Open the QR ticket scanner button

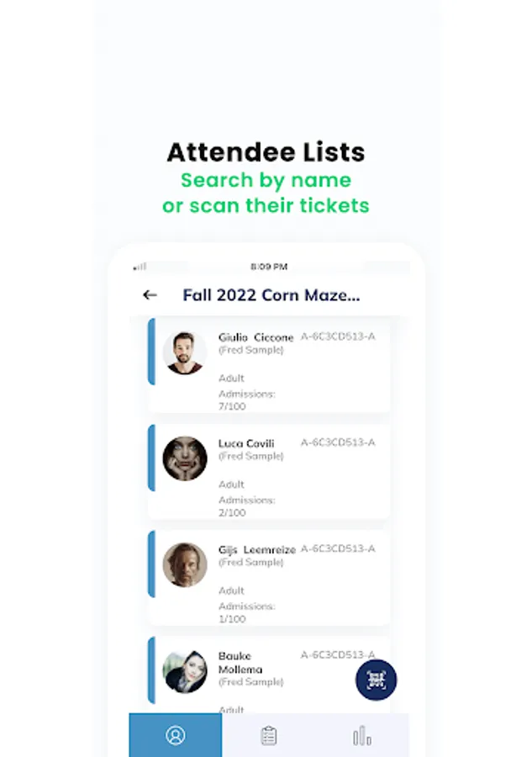point(377,680)
